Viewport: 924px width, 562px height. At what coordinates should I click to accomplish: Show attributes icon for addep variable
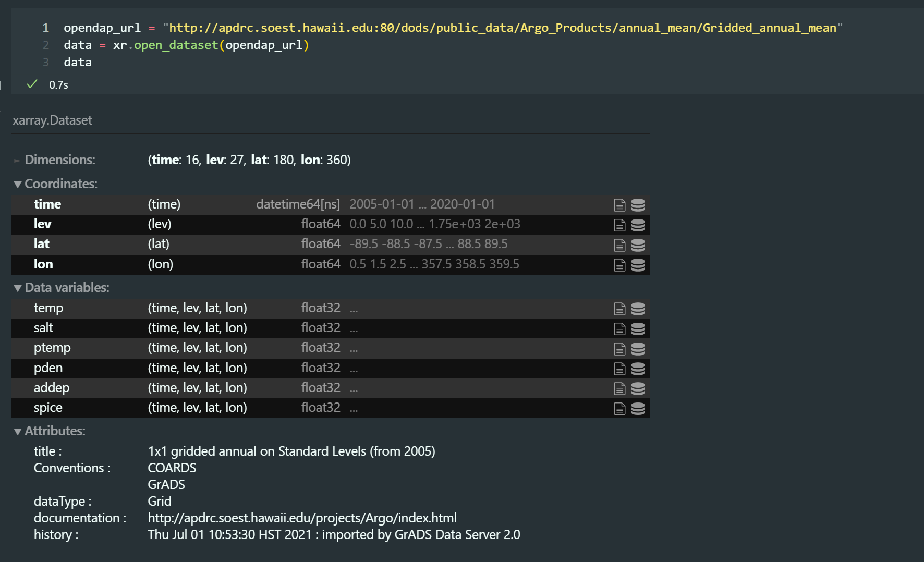click(x=619, y=388)
